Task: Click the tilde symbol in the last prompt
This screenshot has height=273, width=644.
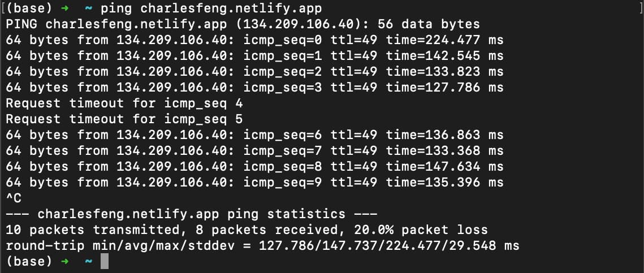Action: click(x=88, y=261)
